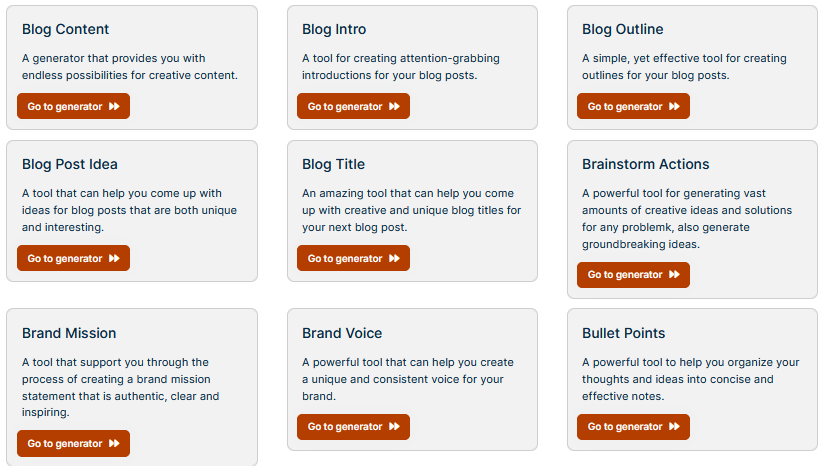Click the double-arrow icon in Bullet Points button
Image resolution: width=820 pixels, height=466 pixels.
click(x=674, y=427)
